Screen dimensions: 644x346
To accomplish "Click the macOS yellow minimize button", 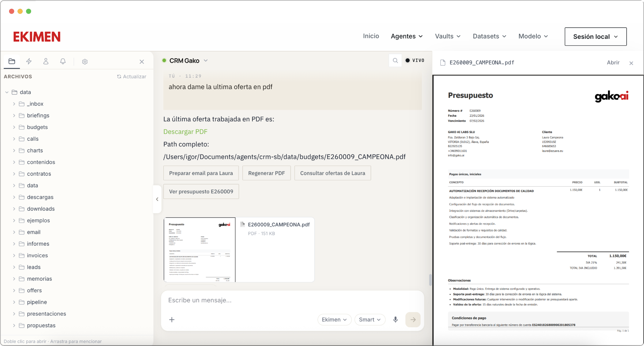I will [20, 11].
